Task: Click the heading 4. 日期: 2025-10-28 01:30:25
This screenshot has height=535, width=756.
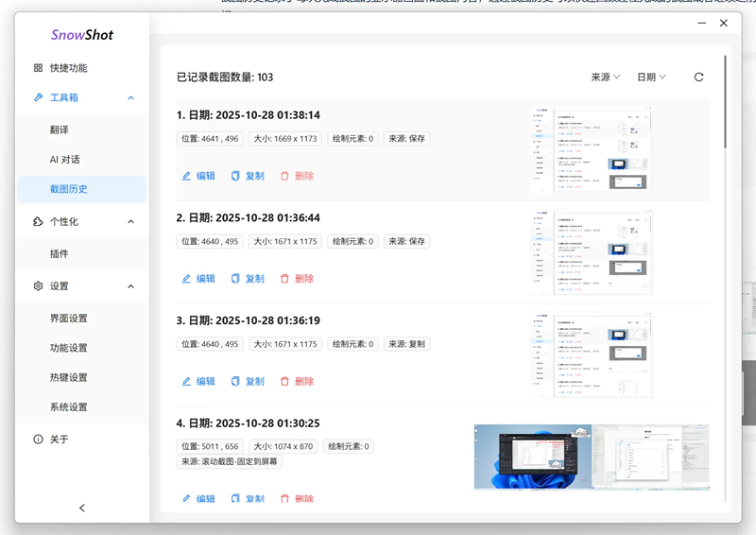Action: pos(248,423)
